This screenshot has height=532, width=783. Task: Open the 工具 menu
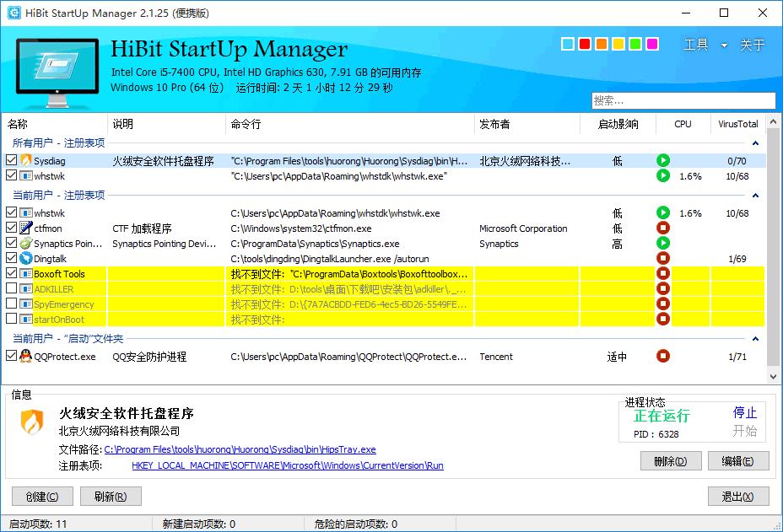[696, 45]
